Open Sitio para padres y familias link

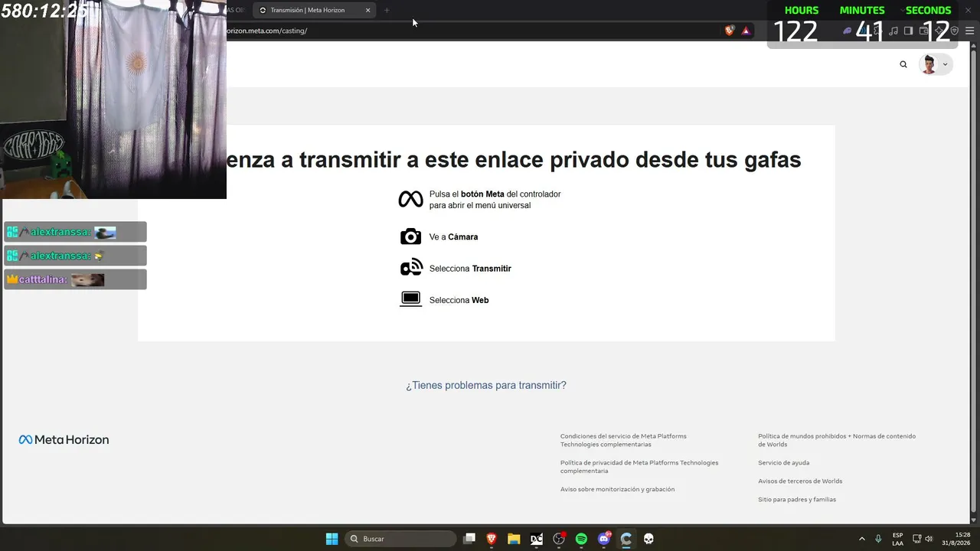(x=797, y=499)
